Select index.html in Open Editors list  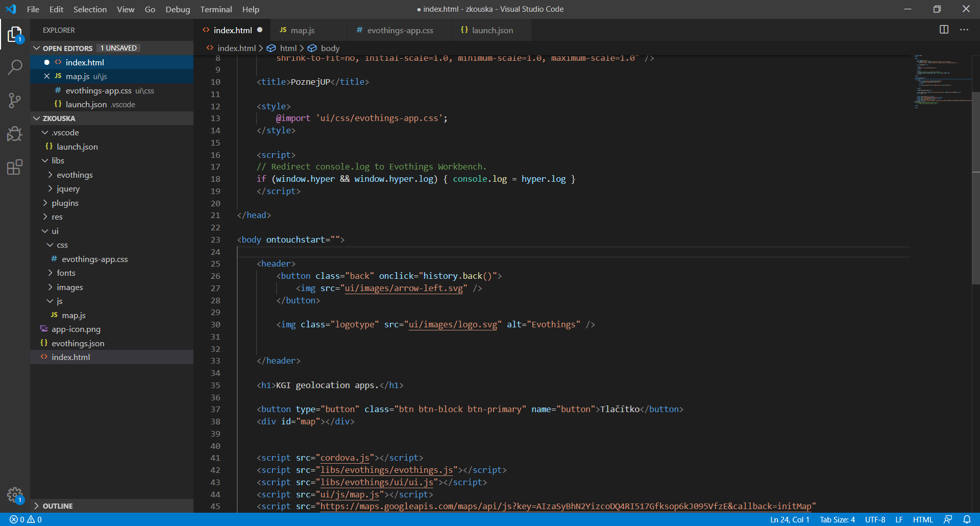click(112, 62)
